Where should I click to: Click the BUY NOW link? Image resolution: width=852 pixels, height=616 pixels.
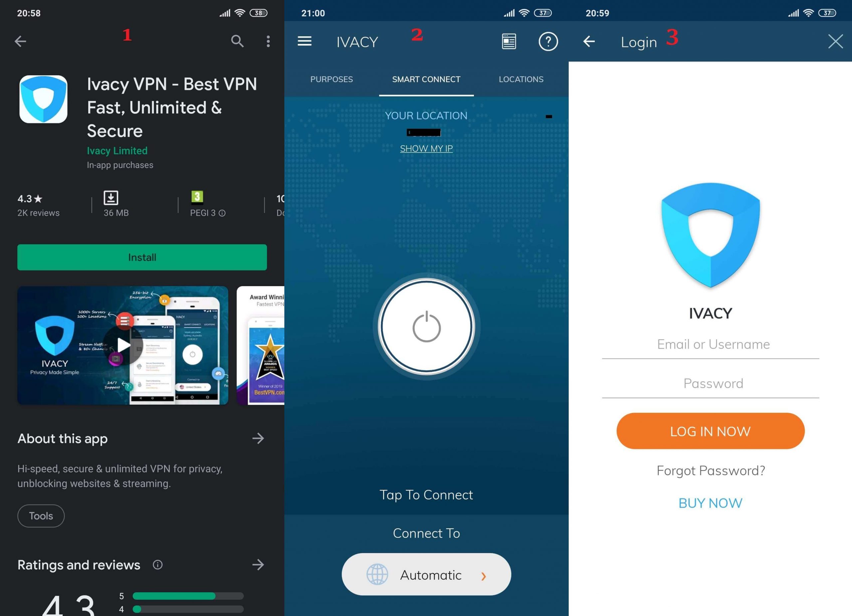tap(710, 503)
